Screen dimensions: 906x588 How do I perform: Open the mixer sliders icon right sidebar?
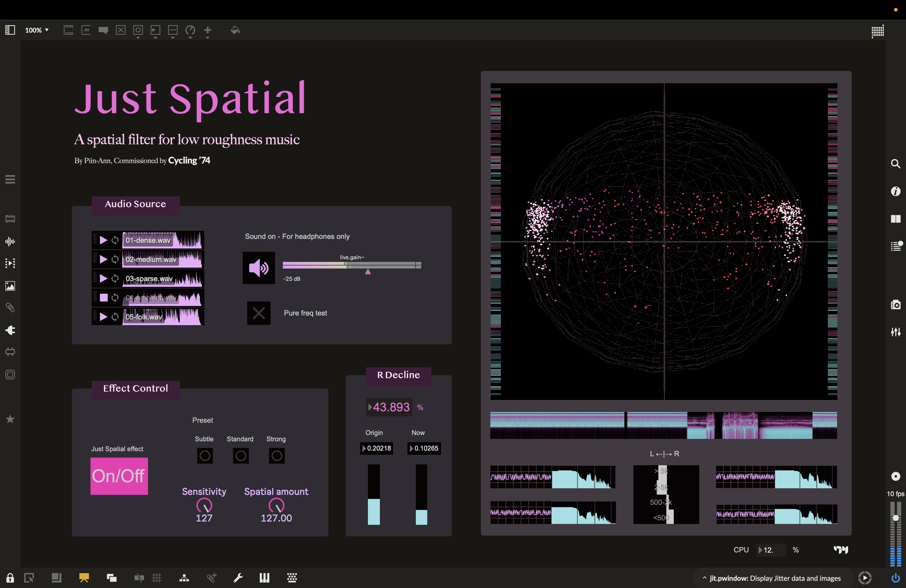[x=896, y=332]
